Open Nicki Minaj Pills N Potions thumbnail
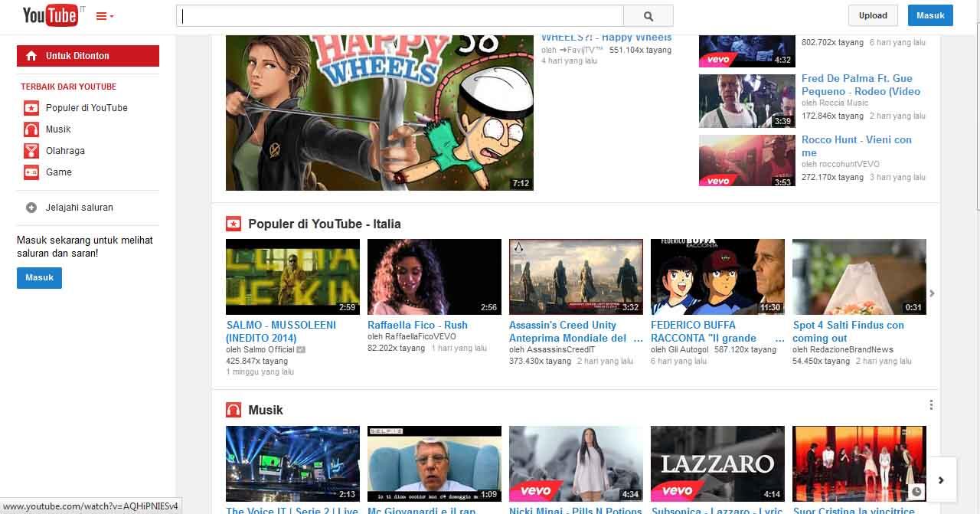980x514 pixels. coord(576,463)
